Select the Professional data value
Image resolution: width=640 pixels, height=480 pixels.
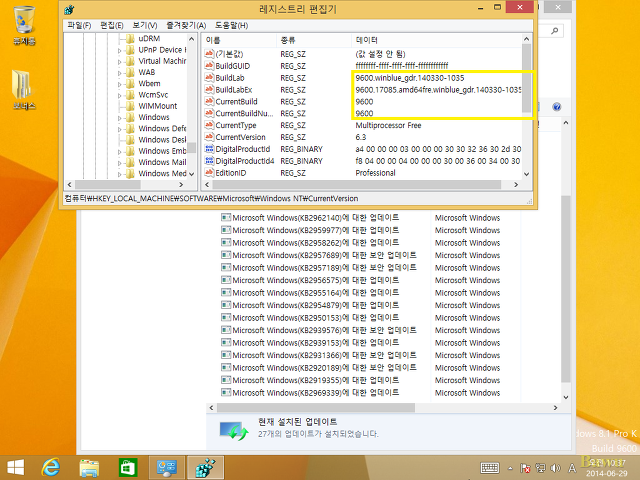[x=376, y=173]
